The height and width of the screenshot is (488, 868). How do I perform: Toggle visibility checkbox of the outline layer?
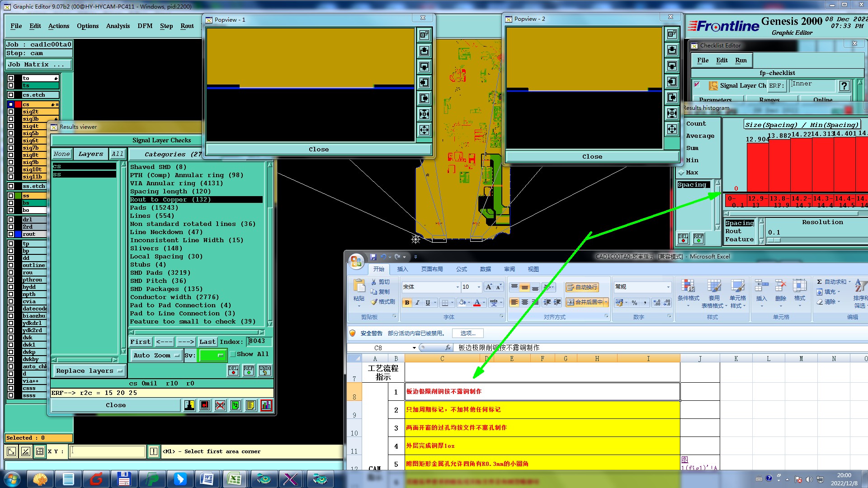coord(11,265)
